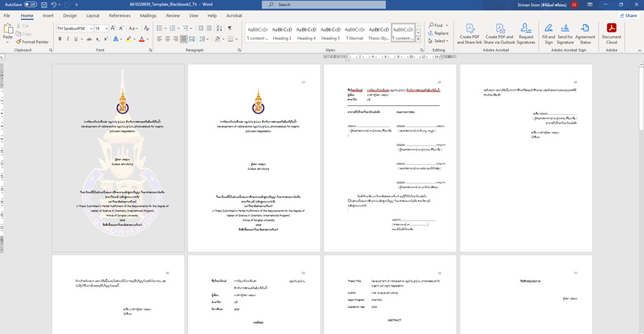Apply the text highlight color

tap(129, 39)
